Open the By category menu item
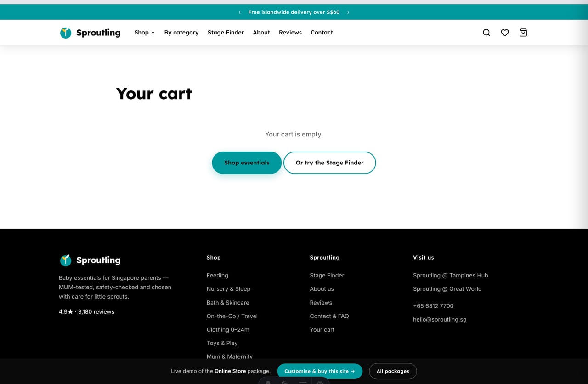The width and height of the screenshot is (588, 384). (x=181, y=33)
